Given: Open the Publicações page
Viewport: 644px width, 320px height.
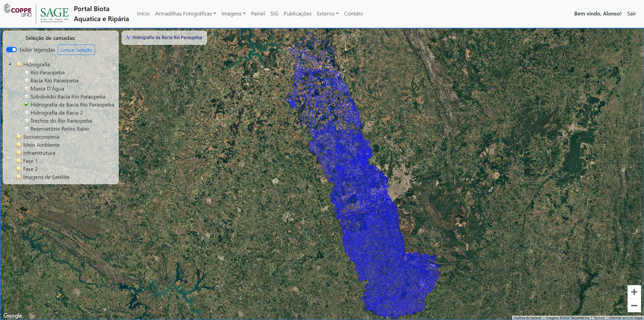Looking at the screenshot, I should point(297,14).
